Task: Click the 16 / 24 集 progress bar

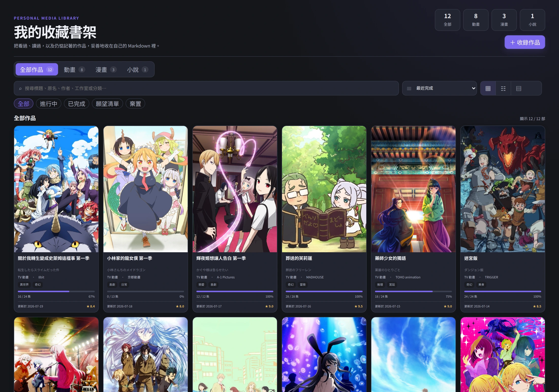Action: (56, 291)
